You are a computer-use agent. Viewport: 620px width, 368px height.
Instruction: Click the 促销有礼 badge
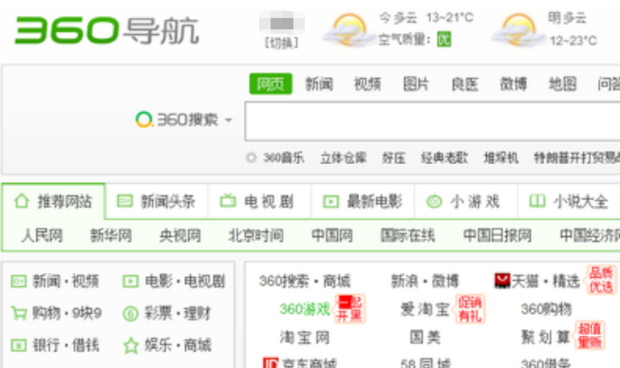coord(470,309)
